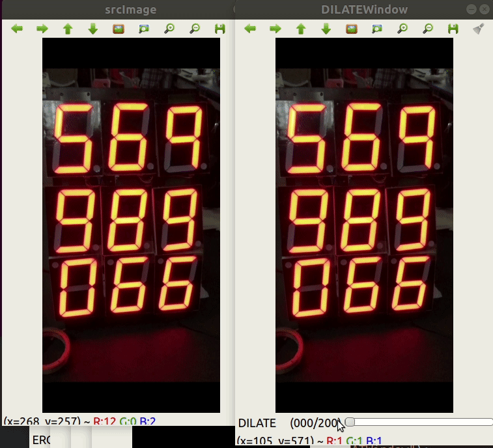Zoom to original size in srcImage window
This screenshot has height=448, width=493.
[x=119, y=29]
